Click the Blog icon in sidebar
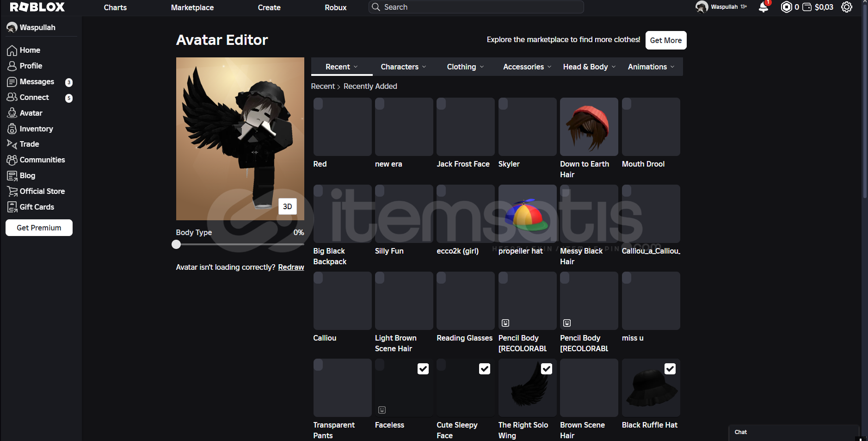 (12, 176)
